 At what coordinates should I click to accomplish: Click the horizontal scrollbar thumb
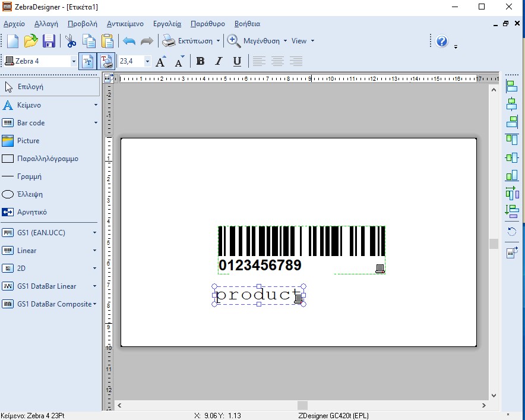coord(302,405)
